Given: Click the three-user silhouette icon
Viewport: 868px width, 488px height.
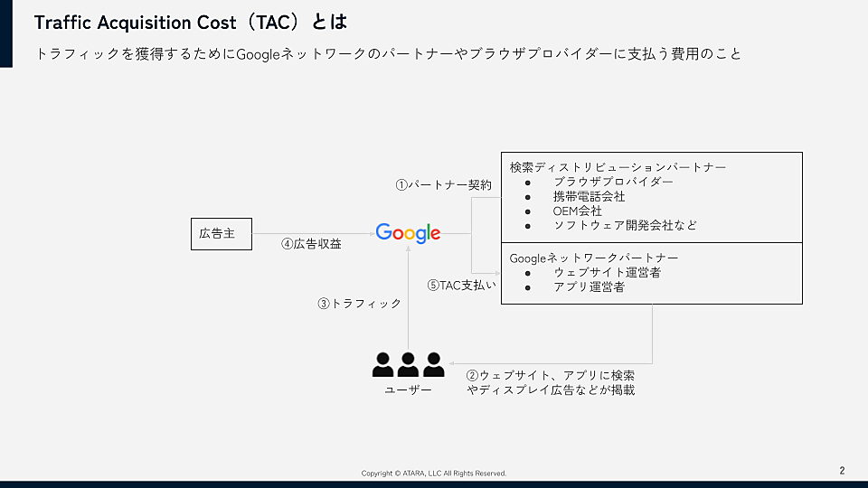Looking at the screenshot, I should click(408, 364).
